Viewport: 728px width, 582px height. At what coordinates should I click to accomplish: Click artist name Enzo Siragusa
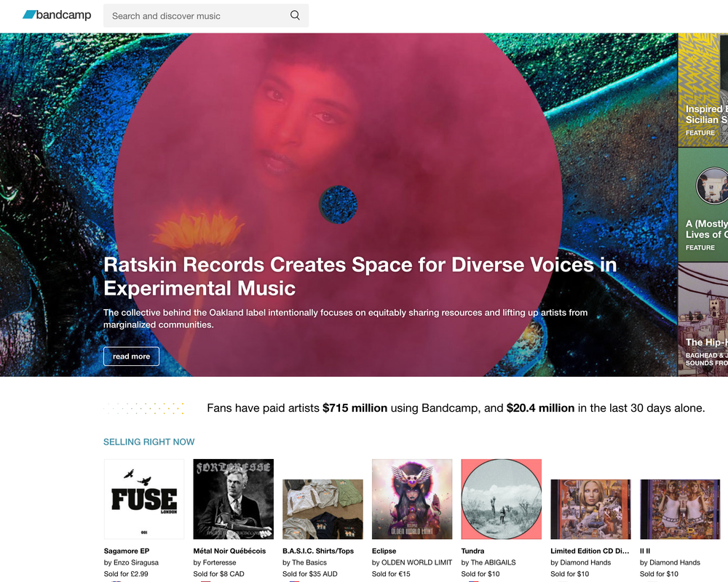coord(136,562)
